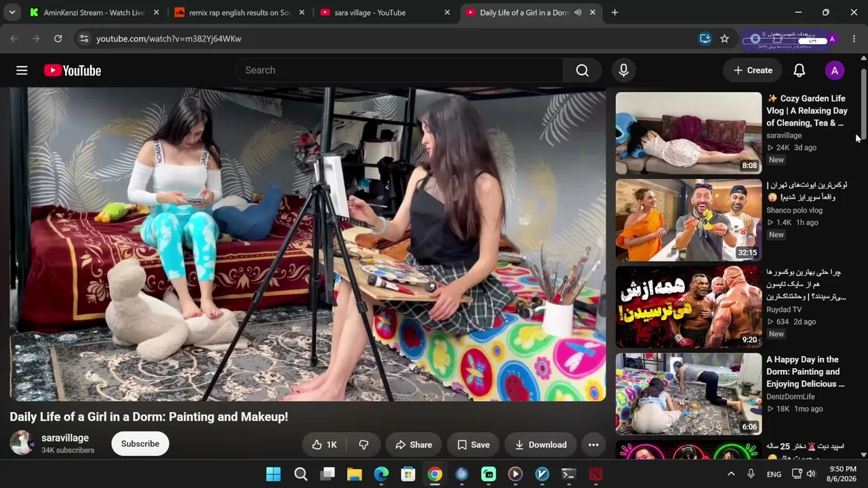
Task: Close the AminKenzi Stream tab
Action: click(x=157, y=12)
